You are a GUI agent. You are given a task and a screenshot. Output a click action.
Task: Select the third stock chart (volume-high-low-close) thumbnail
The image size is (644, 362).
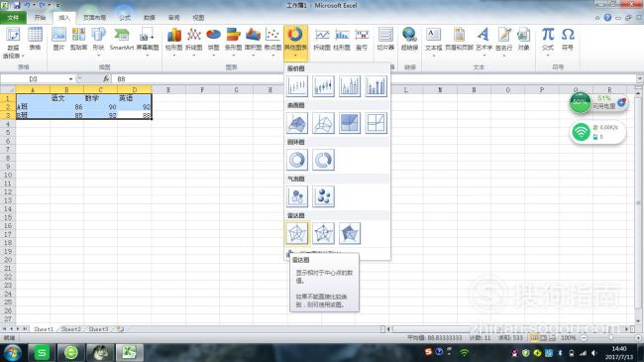click(350, 86)
